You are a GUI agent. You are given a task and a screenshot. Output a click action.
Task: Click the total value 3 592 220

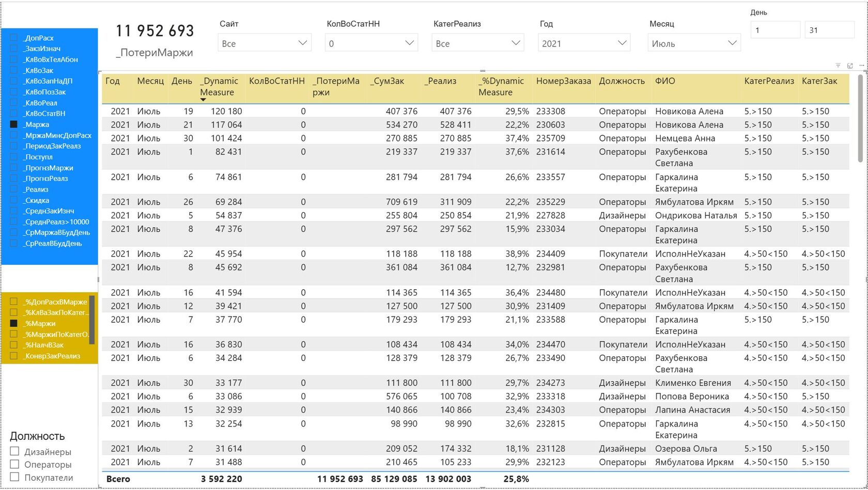tap(221, 479)
